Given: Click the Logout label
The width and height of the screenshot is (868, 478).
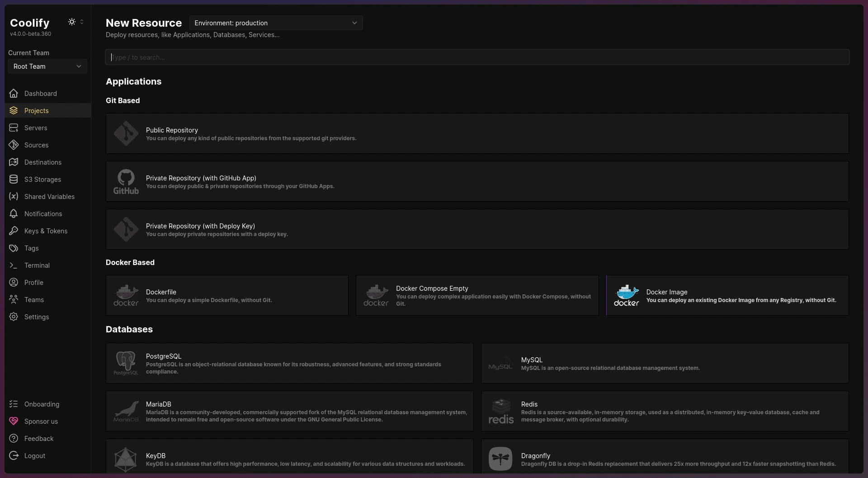Looking at the screenshot, I should (35, 456).
